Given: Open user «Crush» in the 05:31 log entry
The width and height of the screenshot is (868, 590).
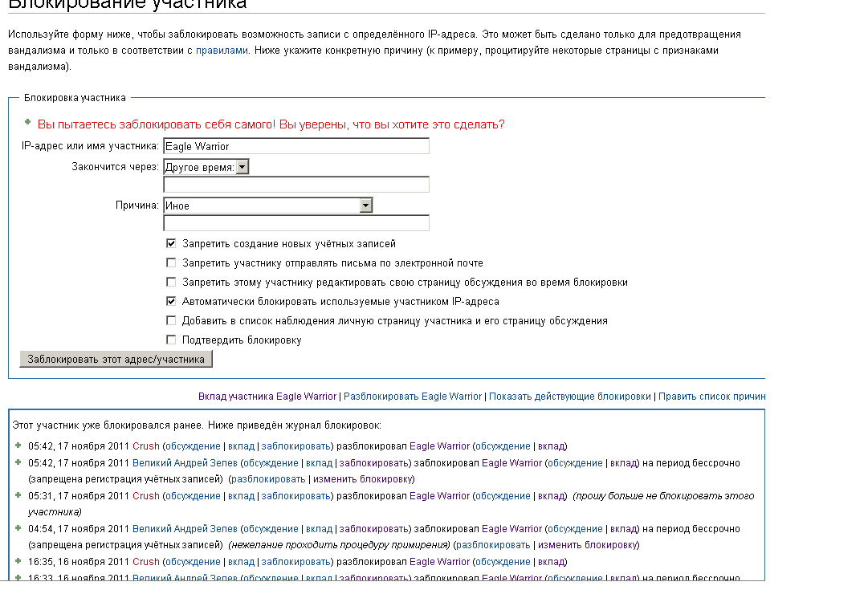Looking at the screenshot, I should coord(145,496).
